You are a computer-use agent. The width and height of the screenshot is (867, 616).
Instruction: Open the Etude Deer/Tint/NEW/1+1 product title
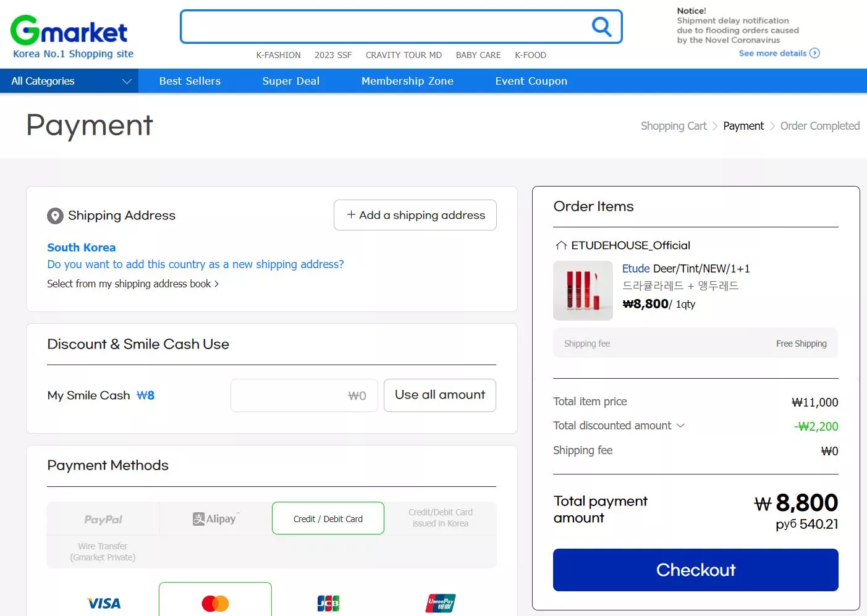[686, 269]
